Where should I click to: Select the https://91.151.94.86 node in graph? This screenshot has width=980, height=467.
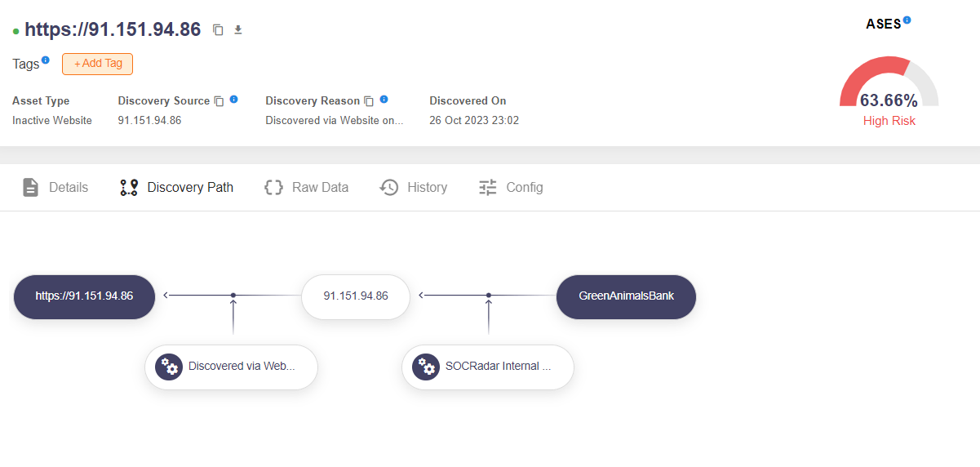tap(84, 296)
